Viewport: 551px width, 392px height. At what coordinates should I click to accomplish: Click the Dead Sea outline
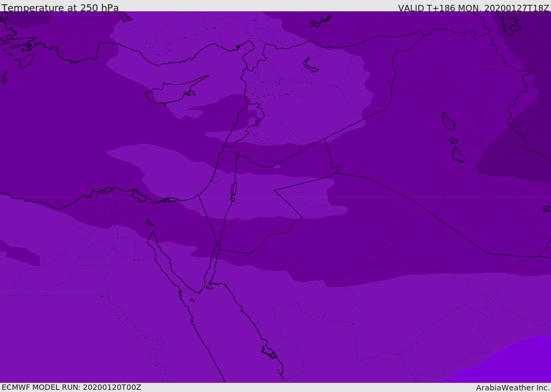[234, 190]
